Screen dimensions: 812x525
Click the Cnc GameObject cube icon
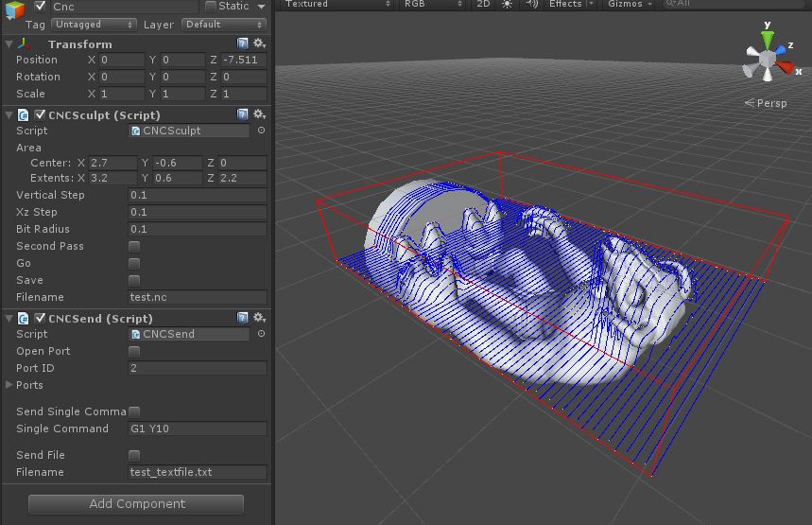15,9
